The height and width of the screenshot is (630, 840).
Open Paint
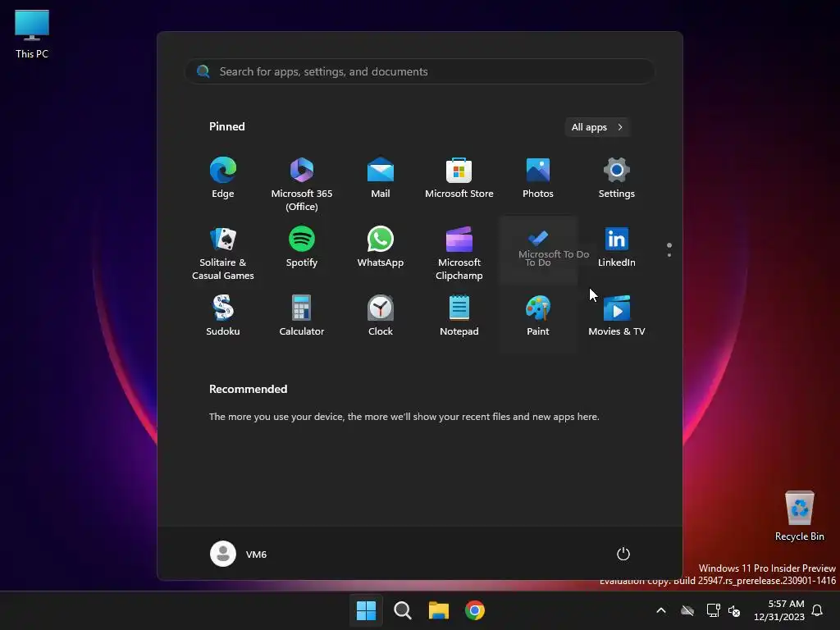[538, 316]
